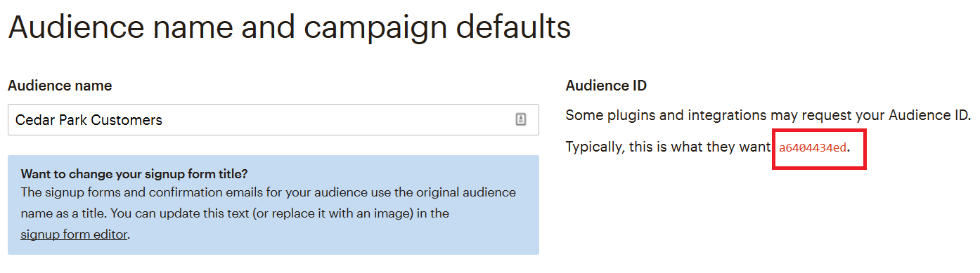
Task: Click the empty area inside the name field
Action: tap(337, 120)
